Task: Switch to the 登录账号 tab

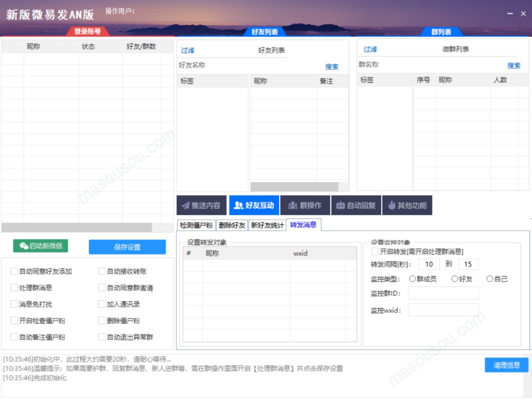Action: point(88,31)
